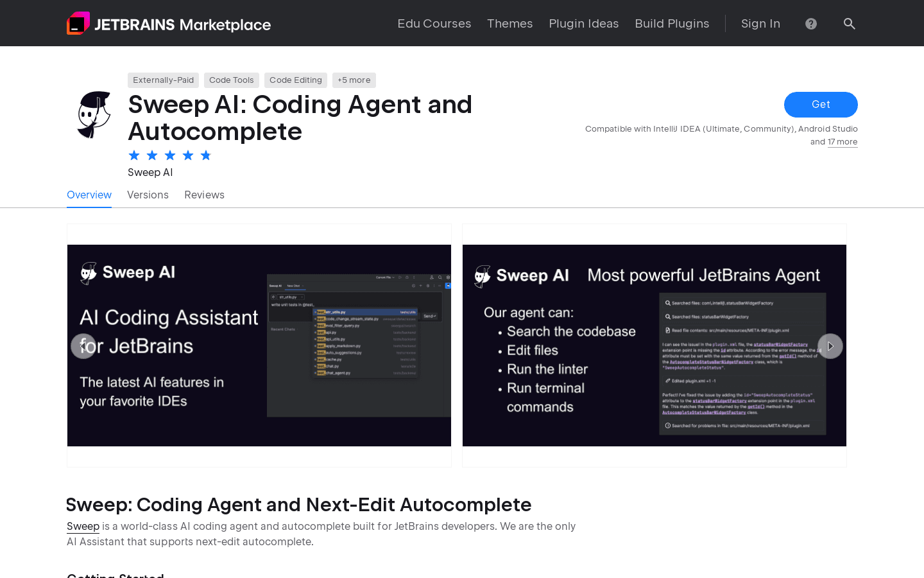This screenshot has height=578, width=924.
Task: View the Most powerful JetBrains Agent screenshot
Action: [654, 346]
